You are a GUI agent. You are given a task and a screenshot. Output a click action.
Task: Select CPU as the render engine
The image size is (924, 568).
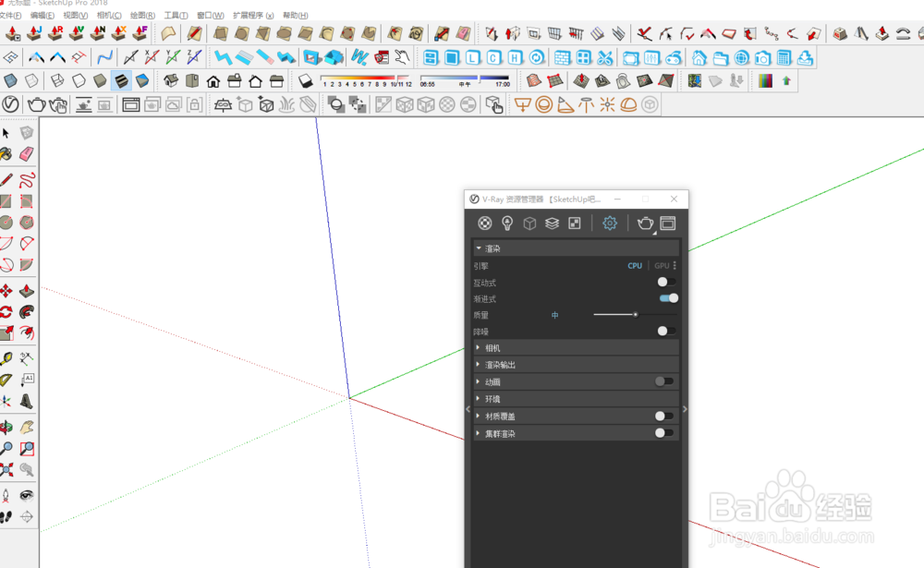click(x=635, y=265)
